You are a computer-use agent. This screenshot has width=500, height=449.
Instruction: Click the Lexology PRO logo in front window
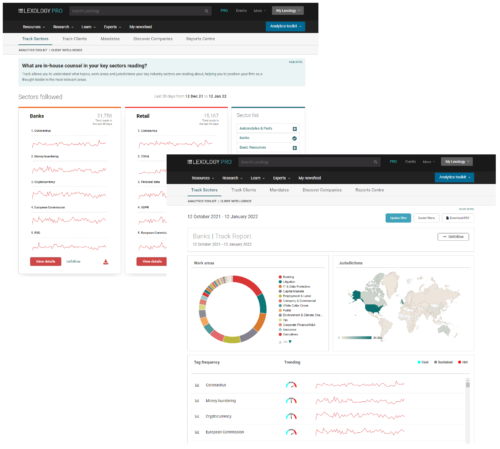pos(209,162)
